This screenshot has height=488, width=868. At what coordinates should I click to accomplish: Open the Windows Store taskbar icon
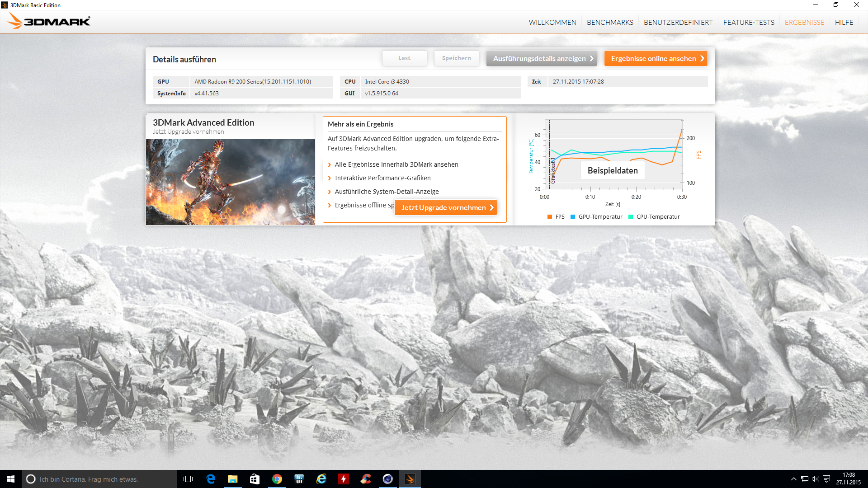tap(255, 479)
